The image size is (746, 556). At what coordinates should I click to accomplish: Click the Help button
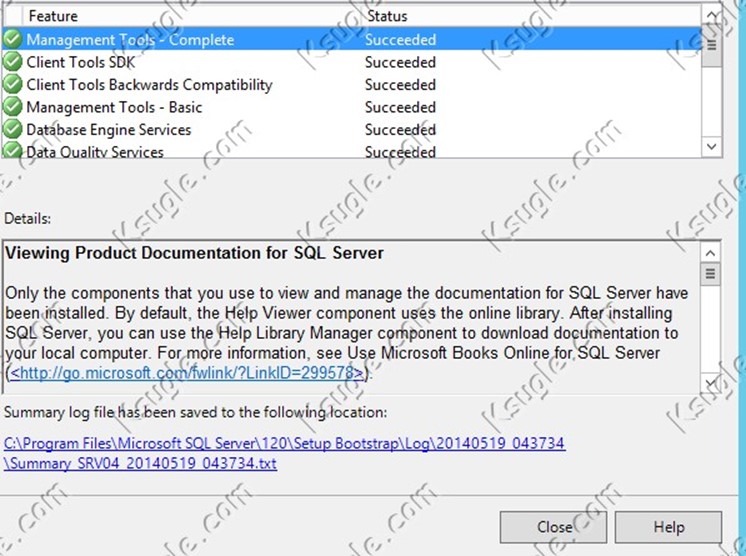click(x=668, y=527)
